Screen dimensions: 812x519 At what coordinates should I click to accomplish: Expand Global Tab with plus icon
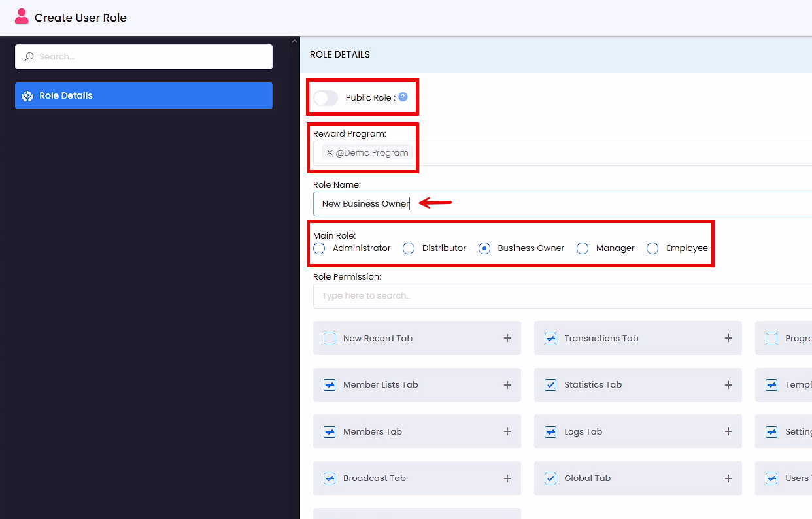pyautogui.click(x=728, y=478)
